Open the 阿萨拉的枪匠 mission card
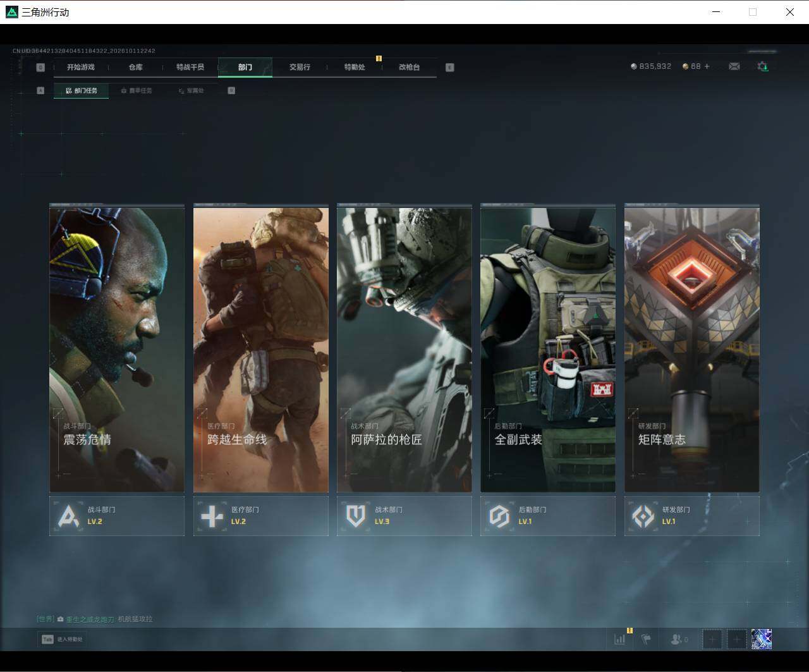Image resolution: width=809 pixels, height=672 pixels. [x=404, y=348]
